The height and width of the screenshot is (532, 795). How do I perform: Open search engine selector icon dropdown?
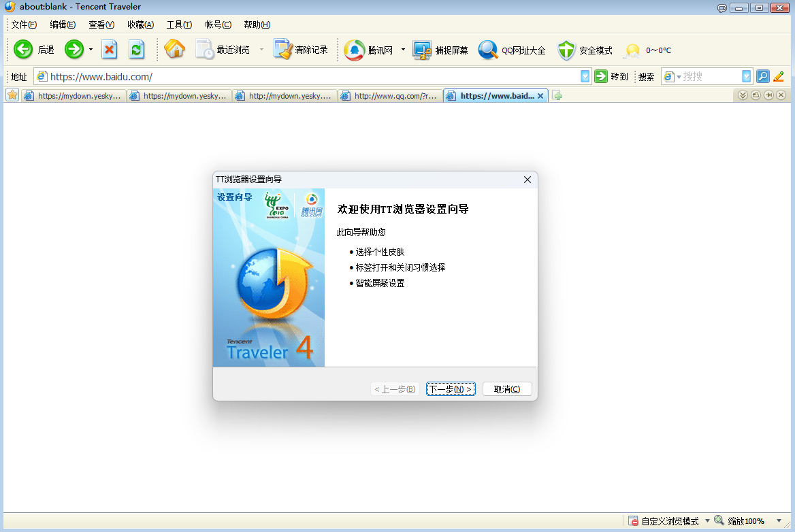click(672, 76)
